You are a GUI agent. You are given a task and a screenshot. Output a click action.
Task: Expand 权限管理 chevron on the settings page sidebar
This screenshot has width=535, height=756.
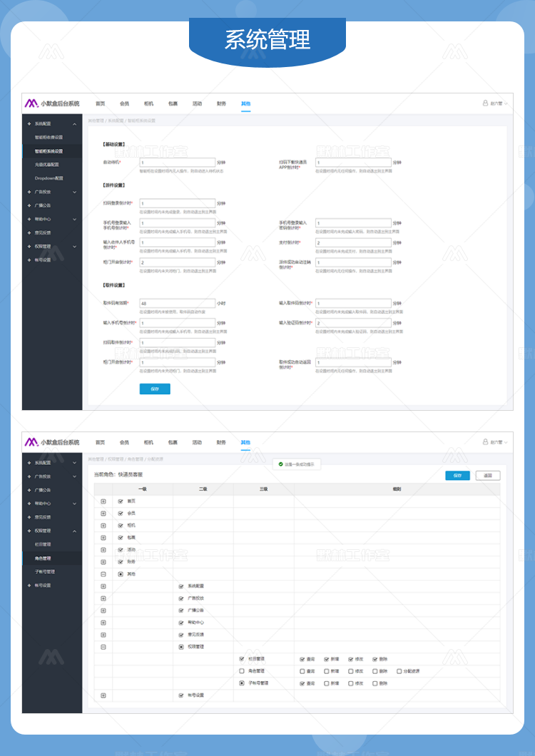[x=74, y=246]
